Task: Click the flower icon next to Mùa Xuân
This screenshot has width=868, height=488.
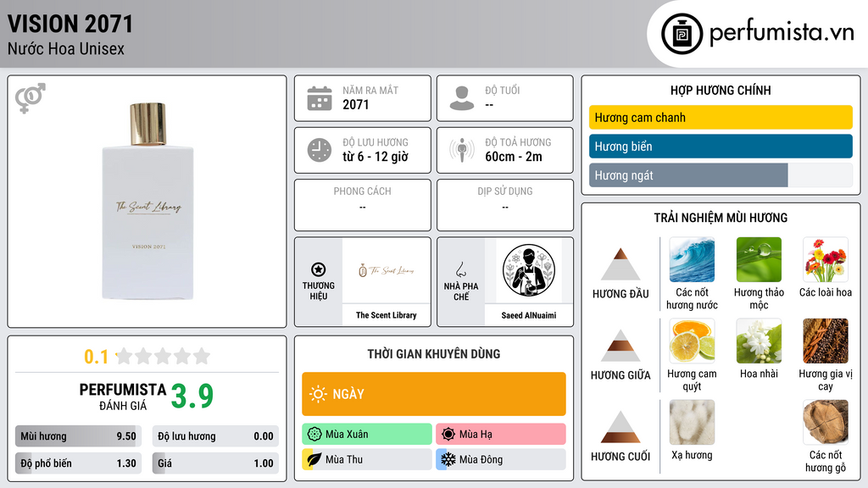Action: coord(314,434)
